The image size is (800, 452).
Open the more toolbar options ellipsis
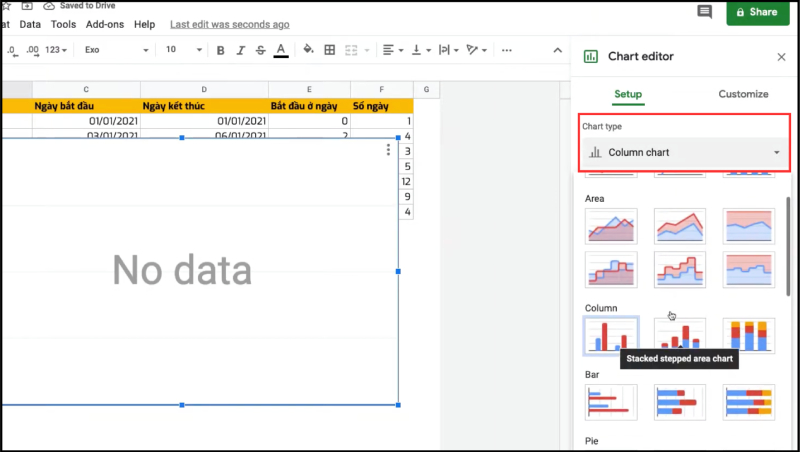[506, 50]
